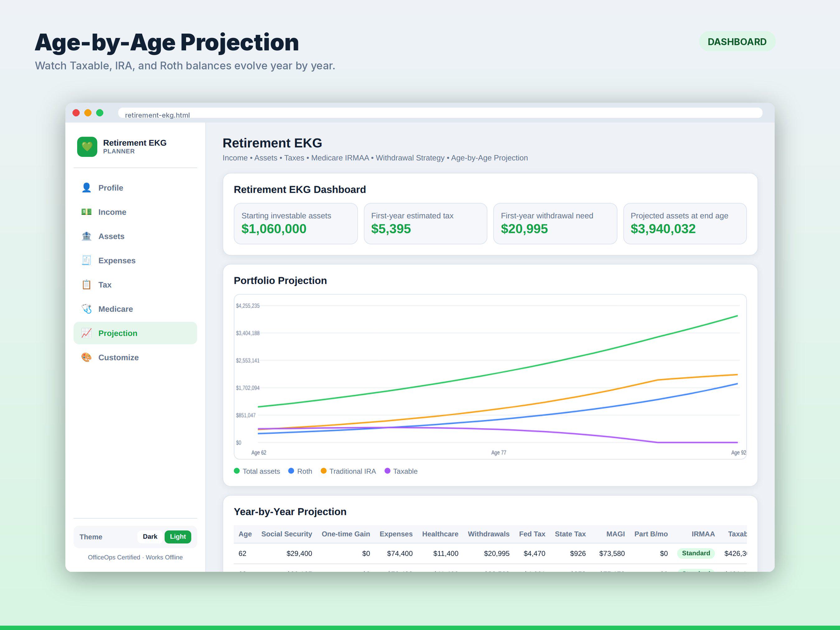Click the Expenses receipt icon
This screenshot has width=840, height=630.
pyautogui.click(x=86, y=260)
